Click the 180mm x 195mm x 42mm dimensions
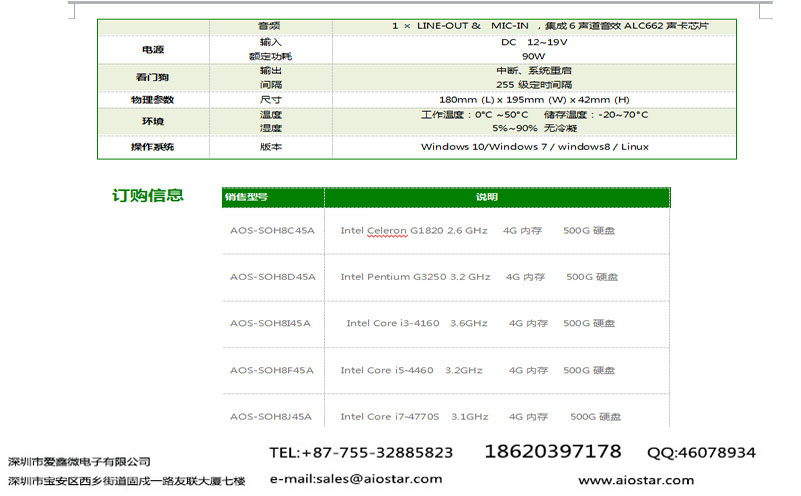801x496 pixels. (534, 100)
